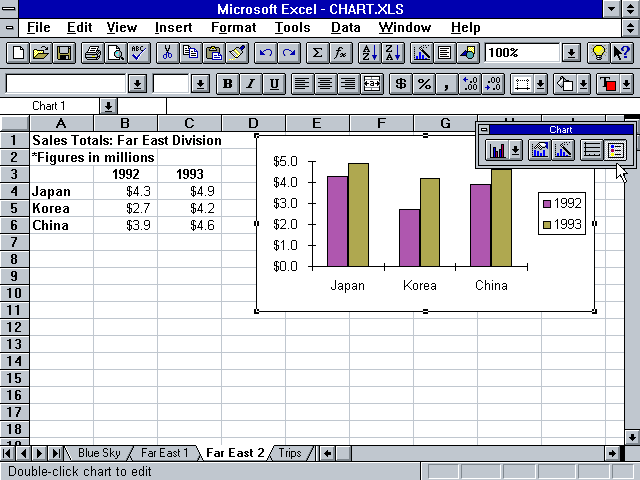The width and height of the screenshot is (640, 480).
Task: Open the Name box dropdown arrow
Action: [108, 106]
